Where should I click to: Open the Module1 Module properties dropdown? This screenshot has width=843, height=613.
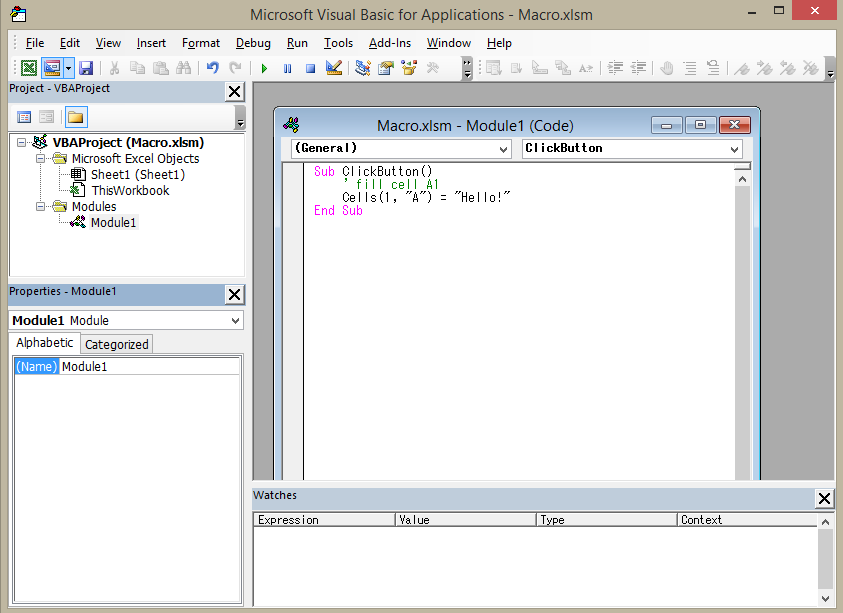pos(235,320)
